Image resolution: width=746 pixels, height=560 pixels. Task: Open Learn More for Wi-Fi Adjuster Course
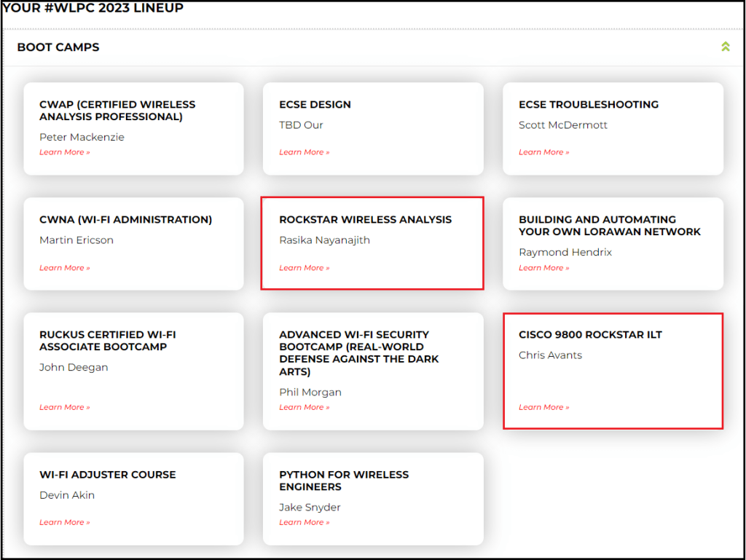[65, 522]
